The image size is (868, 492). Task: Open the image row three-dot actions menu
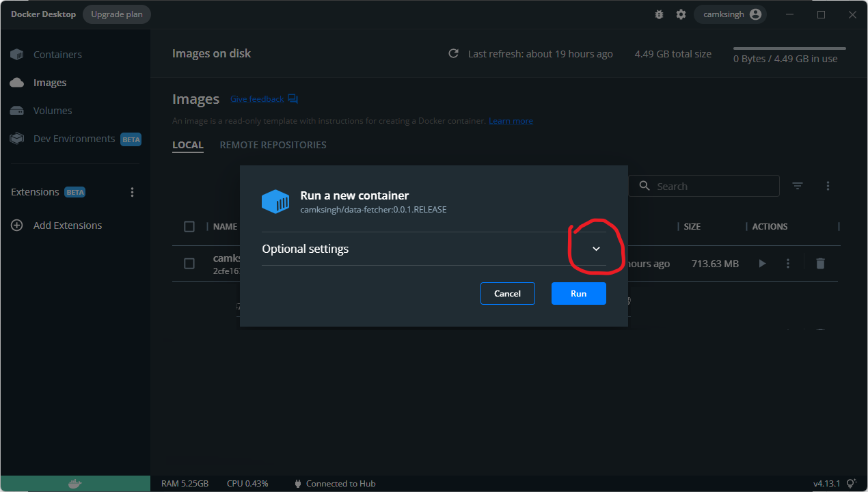pyautogui.click(x=788, y=264)
